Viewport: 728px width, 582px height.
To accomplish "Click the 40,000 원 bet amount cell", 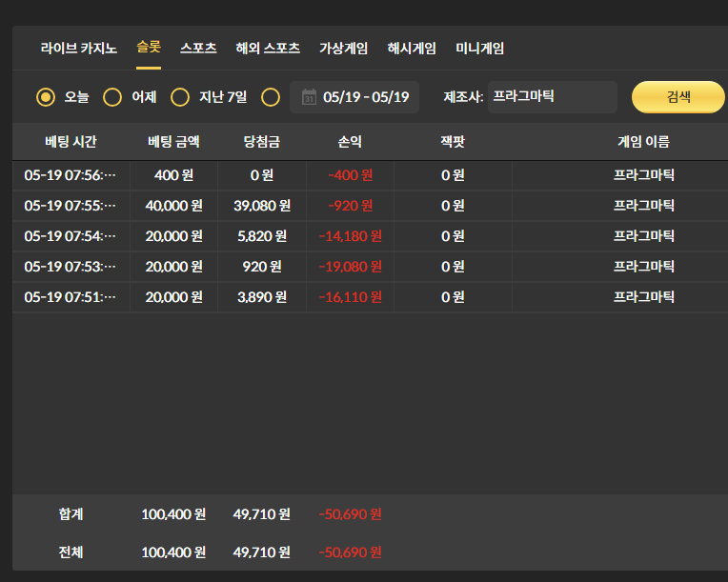I will point(173,206).
